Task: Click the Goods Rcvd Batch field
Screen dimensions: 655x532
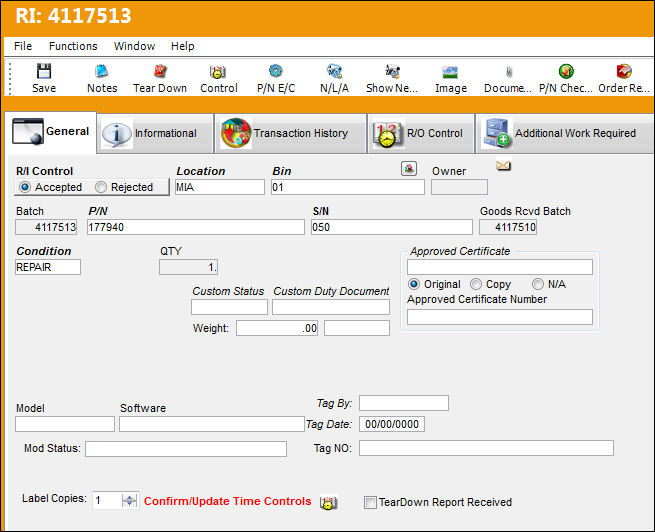Action: coord(508,227)
